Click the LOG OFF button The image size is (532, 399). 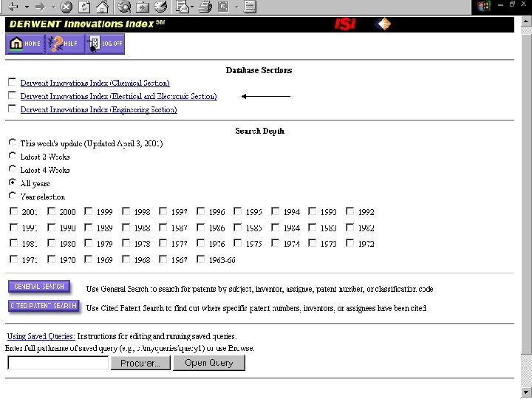(105, 44)
